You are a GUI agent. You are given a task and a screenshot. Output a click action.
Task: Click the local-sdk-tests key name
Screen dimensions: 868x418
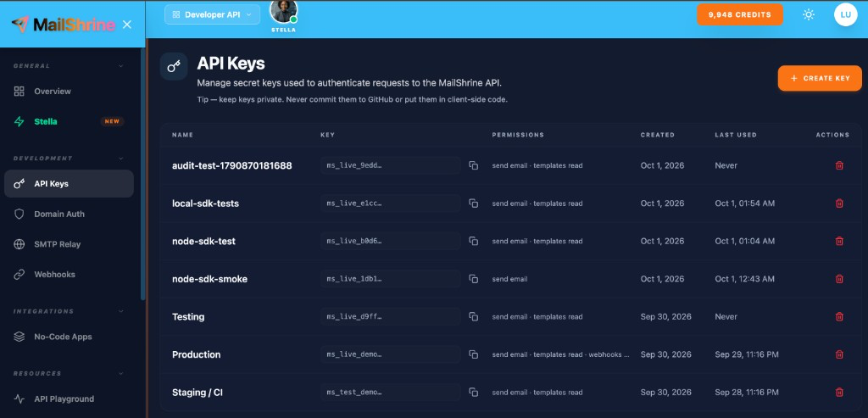[x=205, y=203]
